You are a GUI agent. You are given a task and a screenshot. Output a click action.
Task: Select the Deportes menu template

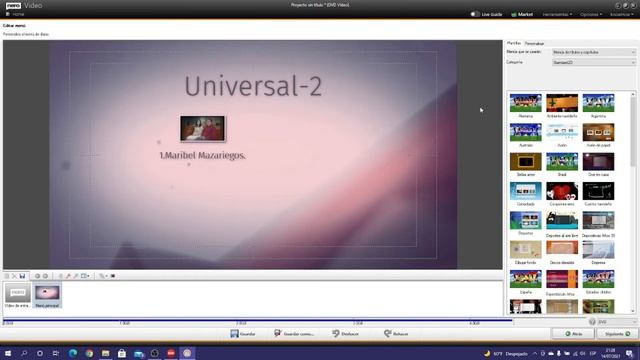526,223
